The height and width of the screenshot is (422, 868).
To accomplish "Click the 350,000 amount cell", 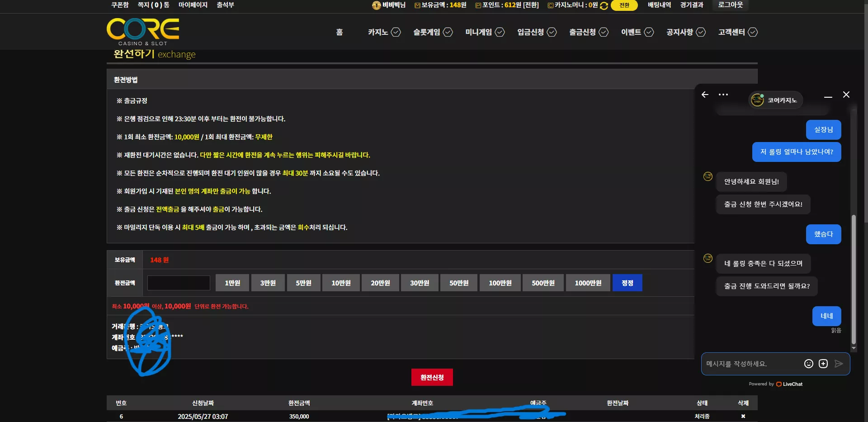I will pyautogui.click(x=299, y=416).
